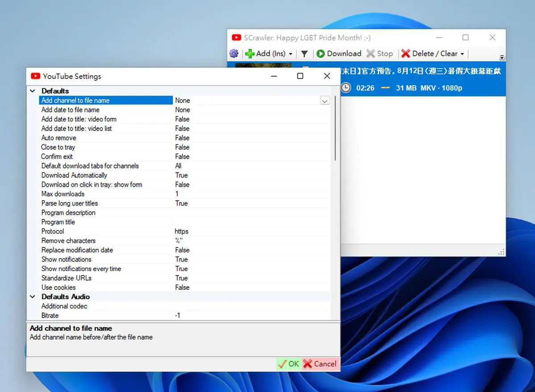
Task: Click the Max downloads value field
Action: 251,194
